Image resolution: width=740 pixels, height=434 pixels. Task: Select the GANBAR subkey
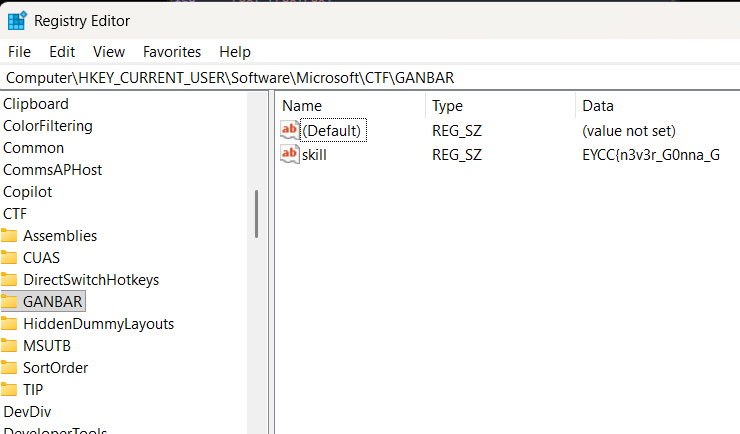point(53,301)
